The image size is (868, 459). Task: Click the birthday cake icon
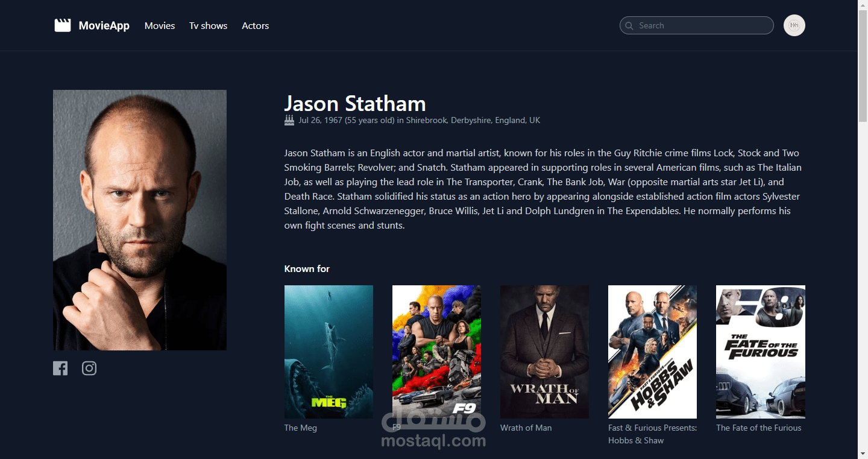[x=289, y=120]
